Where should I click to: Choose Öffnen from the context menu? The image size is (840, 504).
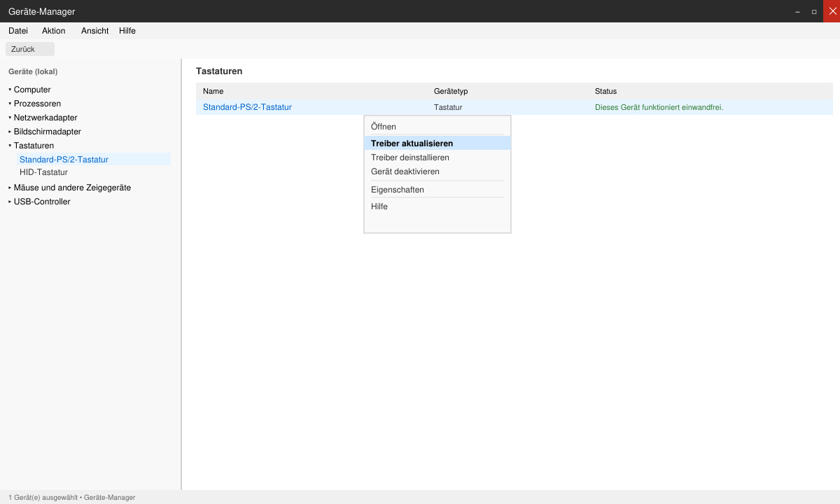coord(437,127)
